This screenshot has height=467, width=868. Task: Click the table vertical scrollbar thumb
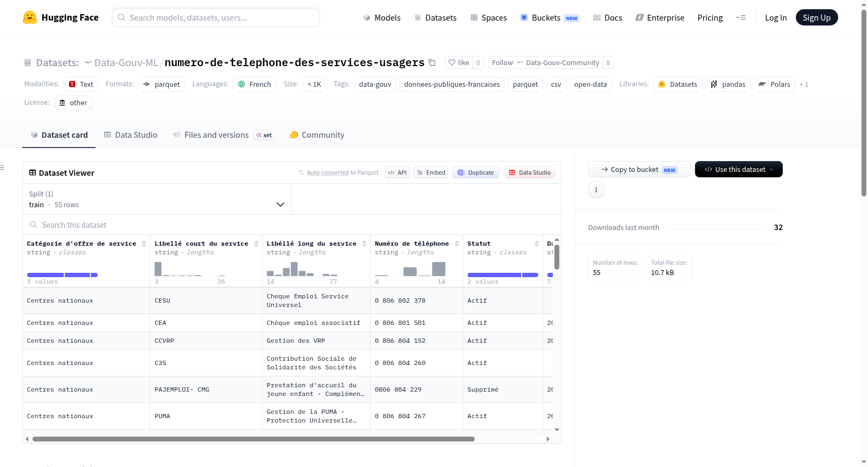(557, 257)
